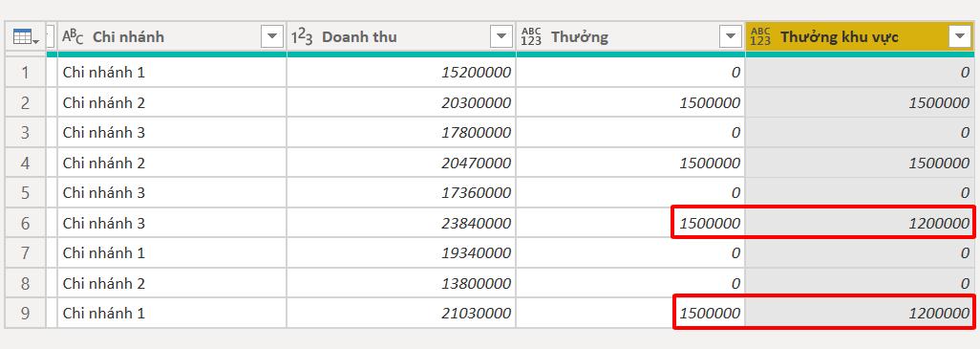
Task: Click Thưởng cell 1500000 in row 6
Action: point(630,224)
